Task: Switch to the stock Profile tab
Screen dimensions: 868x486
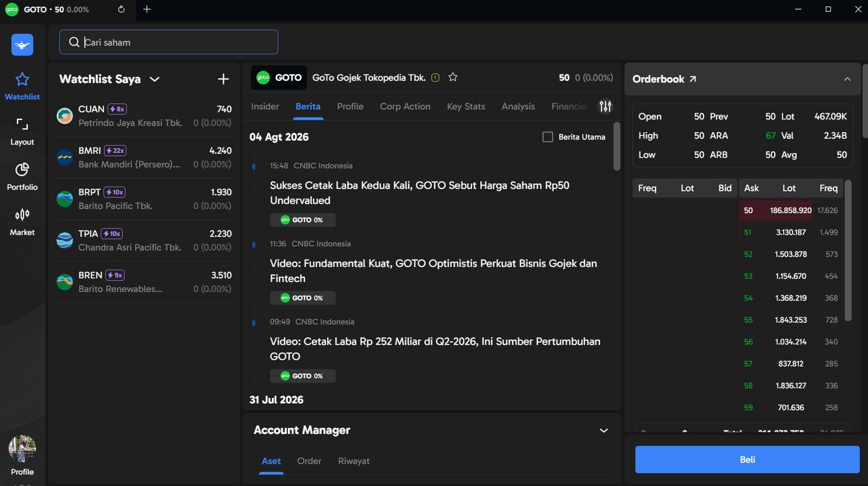Action: point(350,106)
